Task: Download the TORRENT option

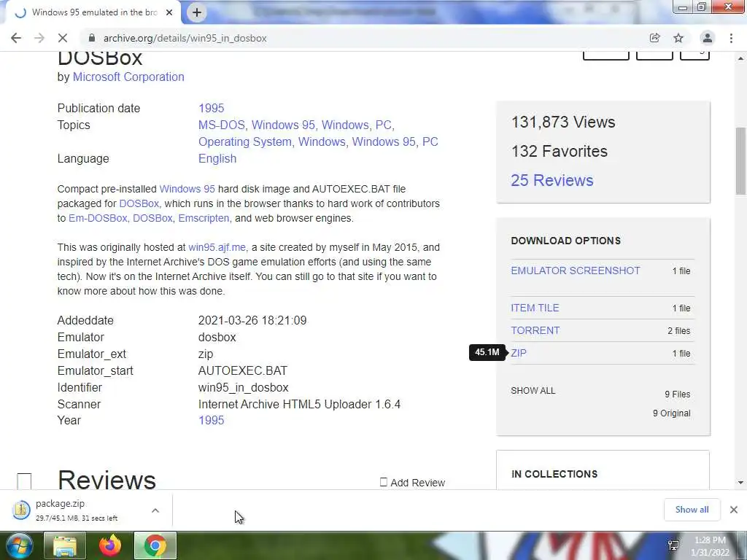Action: pyautogui.click(x=535, y=330)
